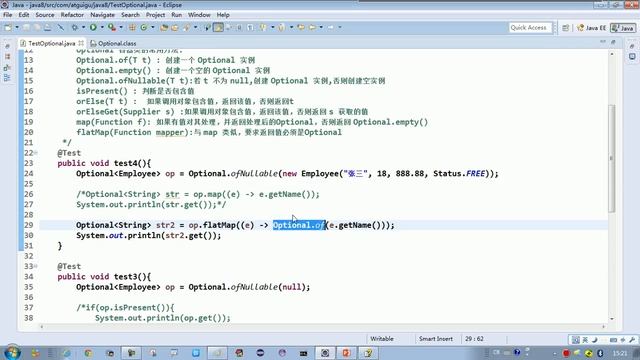640x360 pixels.
Task: Open the Navigate menu
Action: [102, 15]
